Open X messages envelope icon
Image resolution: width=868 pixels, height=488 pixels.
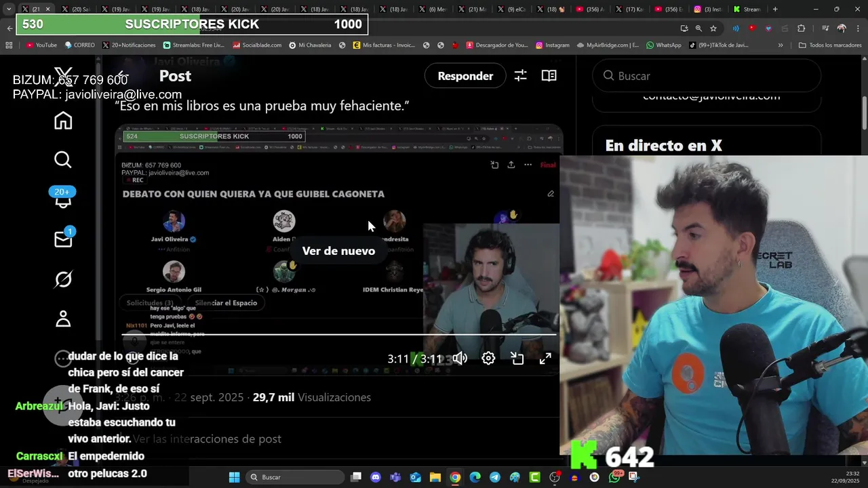click(63, 239)
